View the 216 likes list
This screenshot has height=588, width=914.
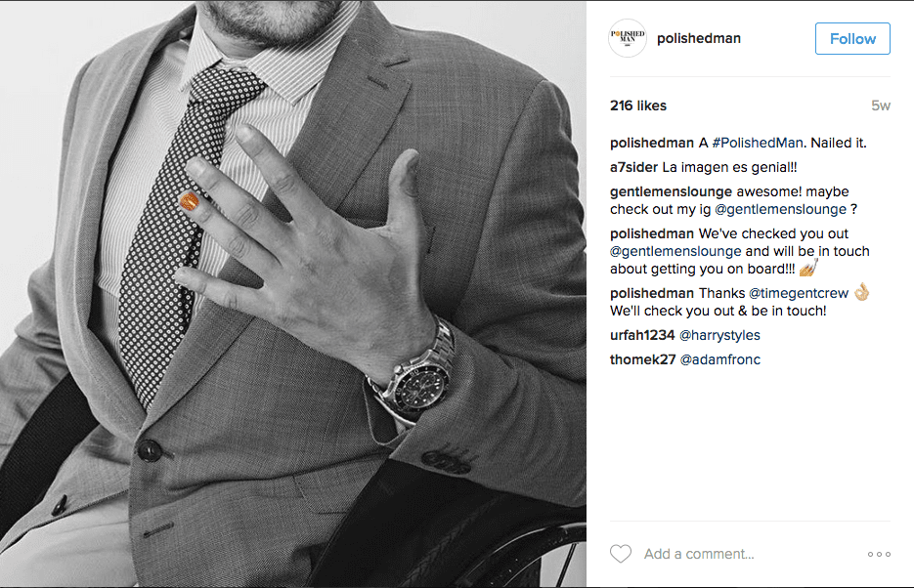point(637,105)
